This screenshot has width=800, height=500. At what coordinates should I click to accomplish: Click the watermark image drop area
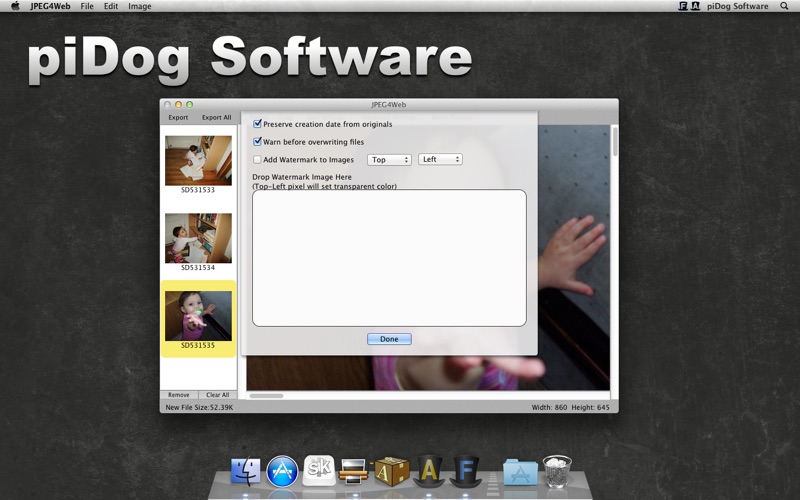point(389,258)
